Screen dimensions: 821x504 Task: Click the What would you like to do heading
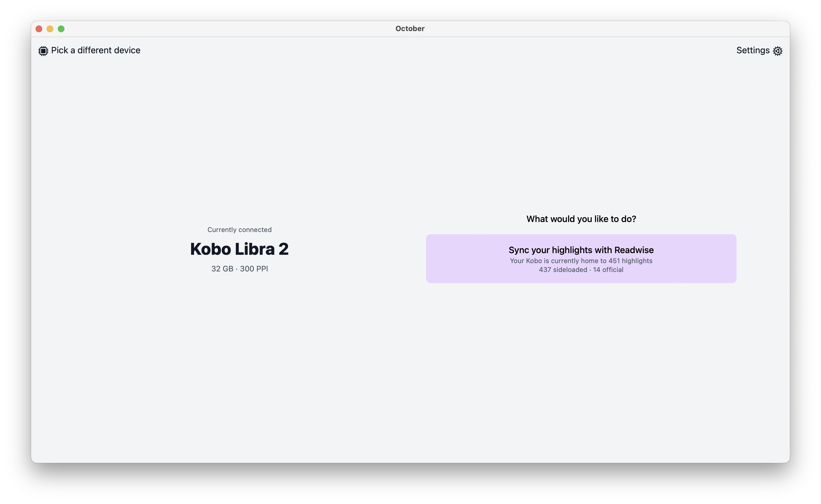coord(581,219)
